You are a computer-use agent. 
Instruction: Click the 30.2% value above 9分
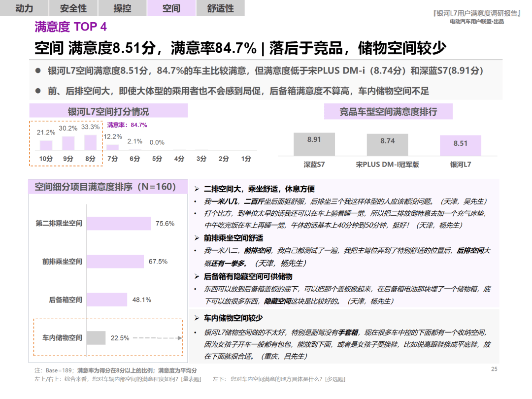68,128
